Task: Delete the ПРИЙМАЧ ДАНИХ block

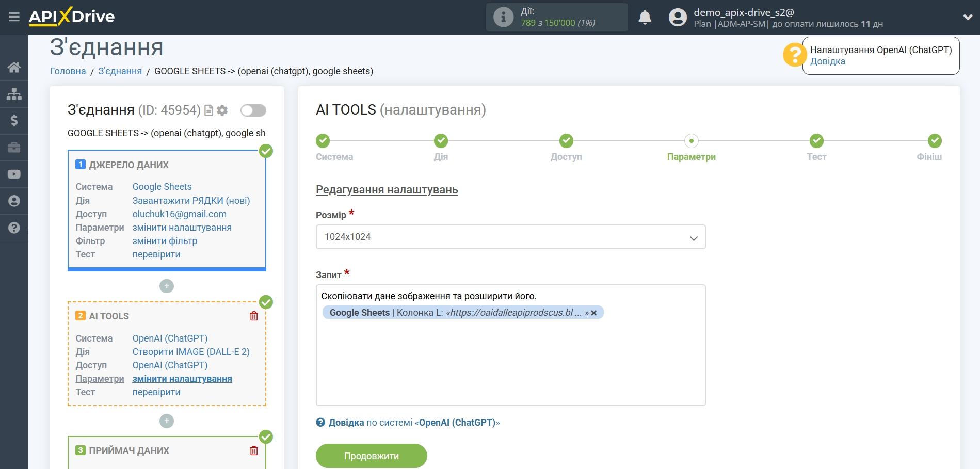Action: pos(254,450)
